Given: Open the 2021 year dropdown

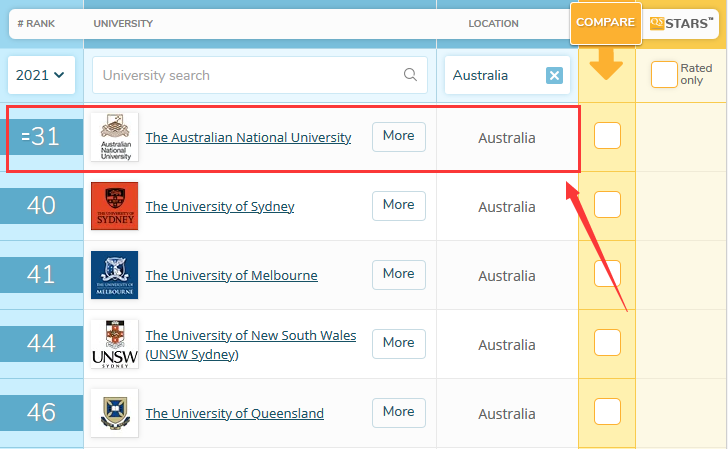Looking at the screenshot, I should tap(40, 75).
